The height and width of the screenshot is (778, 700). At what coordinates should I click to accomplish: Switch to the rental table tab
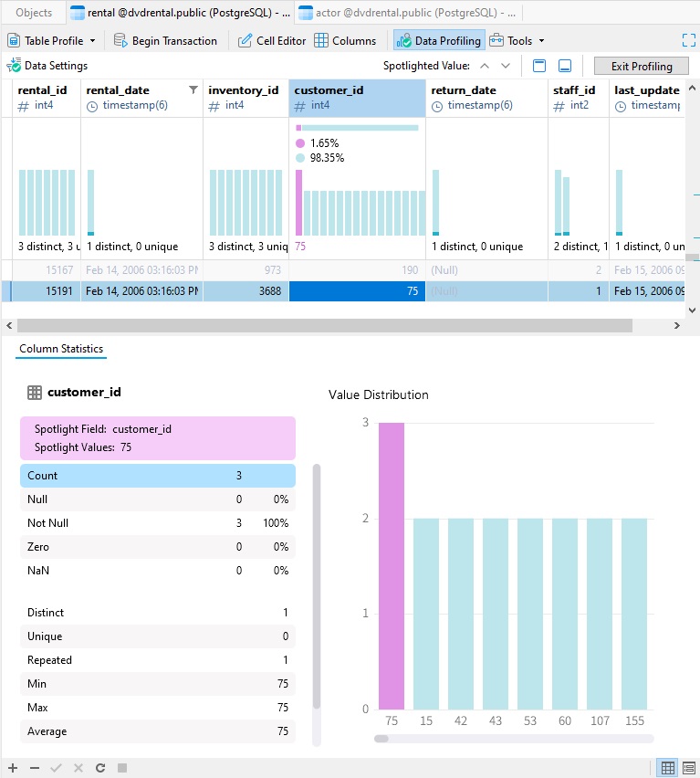click(180, 13)
